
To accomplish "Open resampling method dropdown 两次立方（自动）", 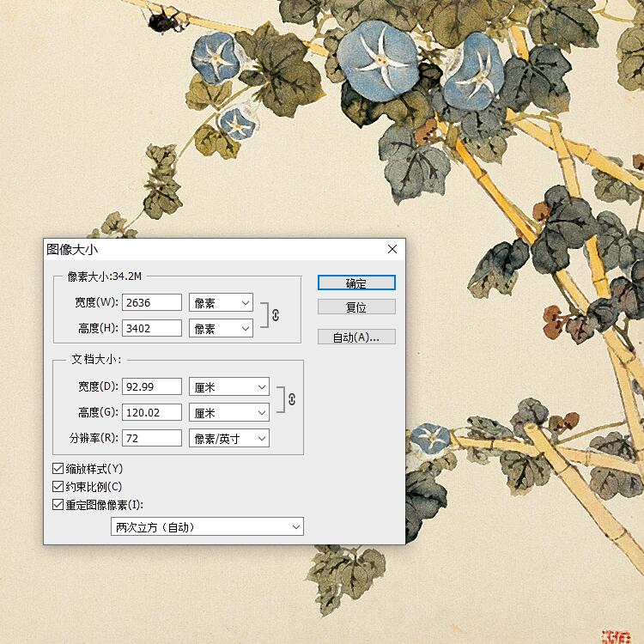I will (208, 526).
